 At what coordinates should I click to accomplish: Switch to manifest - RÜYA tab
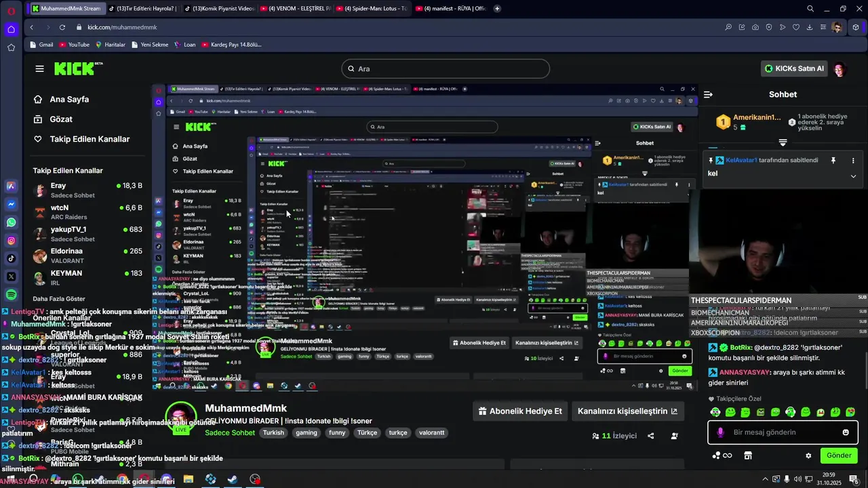click(450, 9)
